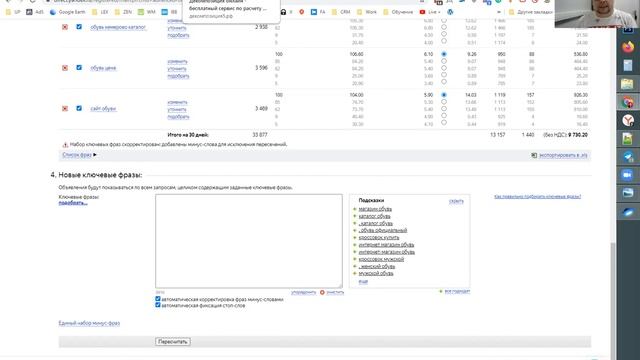Open the Work bookmarks folder
Viewport: 640px width, 360px height.
point(367,12)
